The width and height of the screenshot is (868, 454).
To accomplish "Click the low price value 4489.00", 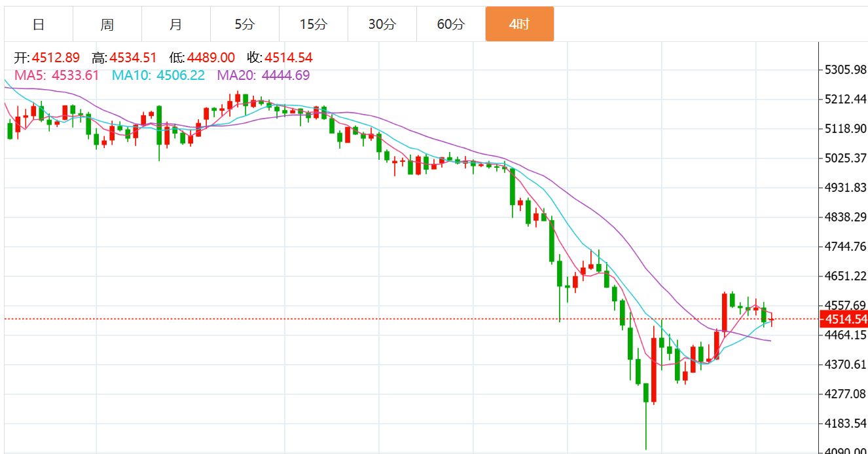I will pos(211,58).
